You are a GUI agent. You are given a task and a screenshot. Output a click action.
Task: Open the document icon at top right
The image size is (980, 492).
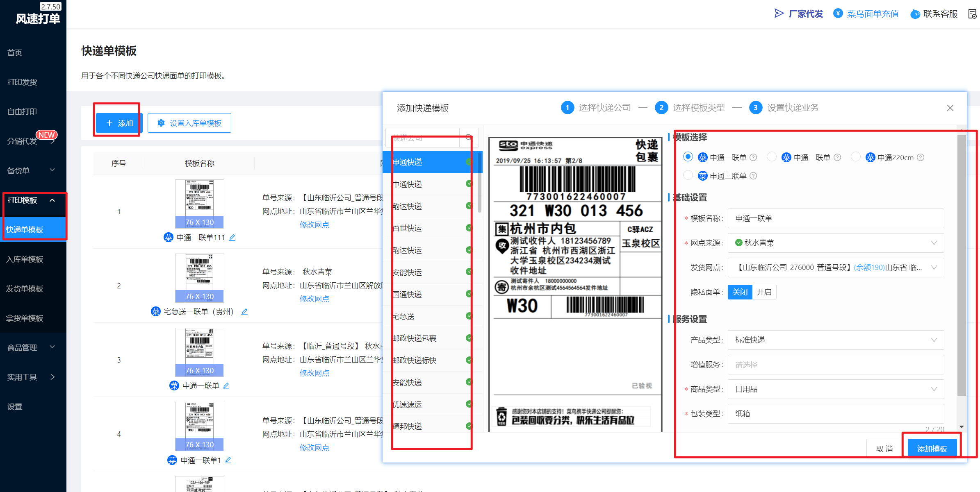pos(972,14)
